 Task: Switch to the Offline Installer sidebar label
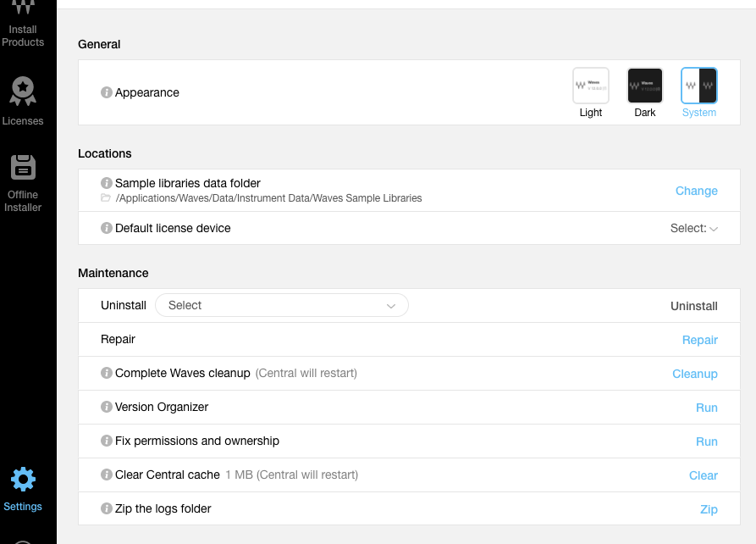pyautogui.click(x=23, y=201)
